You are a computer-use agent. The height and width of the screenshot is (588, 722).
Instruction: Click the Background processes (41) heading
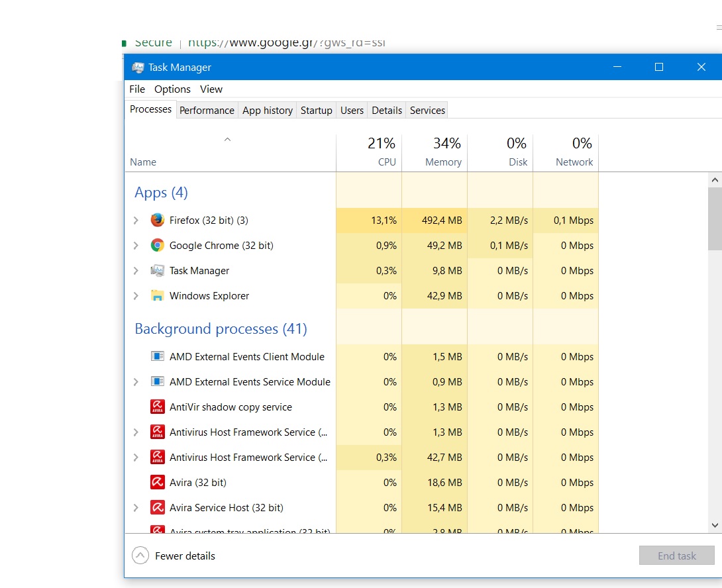tap(221, 329)
